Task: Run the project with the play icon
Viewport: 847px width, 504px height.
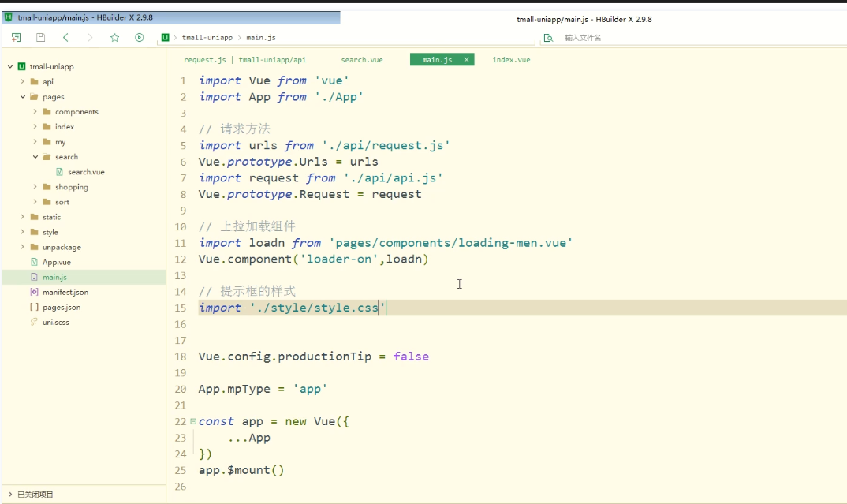Action: 140,37
